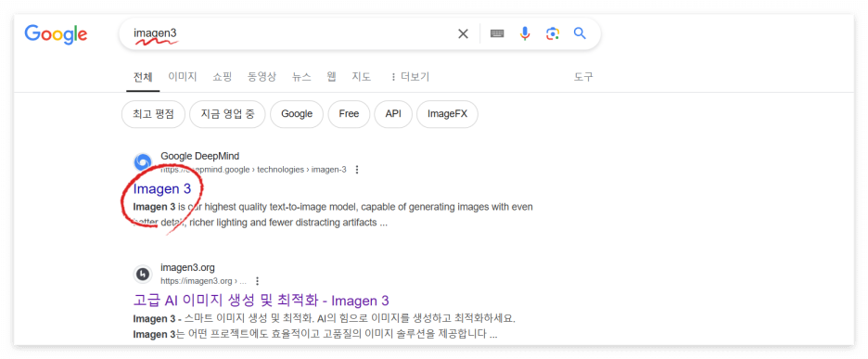Select the ImageFX filter chip
Viewport: 868px width, 359px height.
[447, 114]
